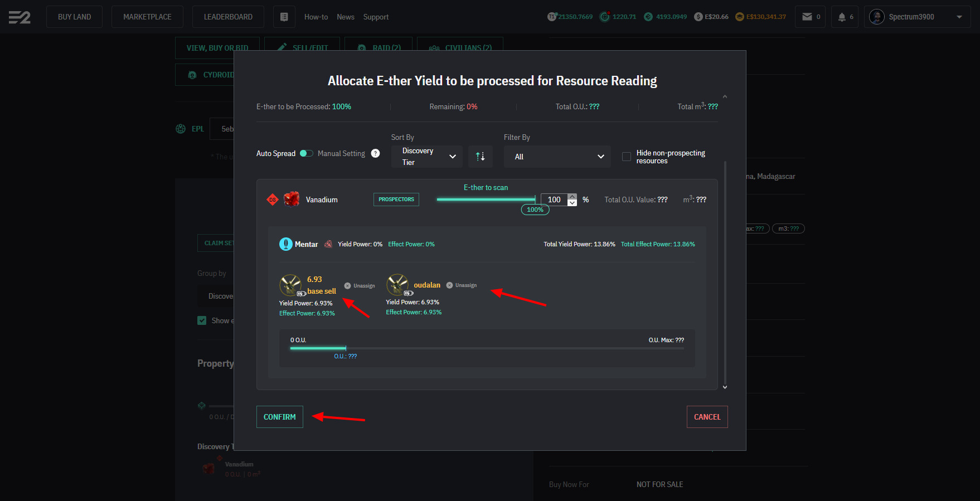Open the notifications bell icon
Viewport: 980px width, 501px height.
tap(842, 17)
